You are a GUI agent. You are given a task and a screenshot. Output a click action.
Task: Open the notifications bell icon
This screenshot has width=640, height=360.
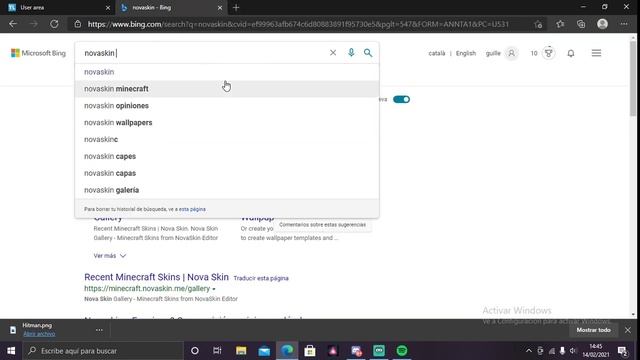coord(571,53)
